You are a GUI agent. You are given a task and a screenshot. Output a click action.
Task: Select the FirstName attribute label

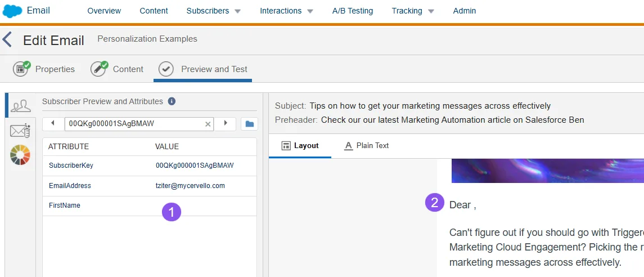(65, 205)
